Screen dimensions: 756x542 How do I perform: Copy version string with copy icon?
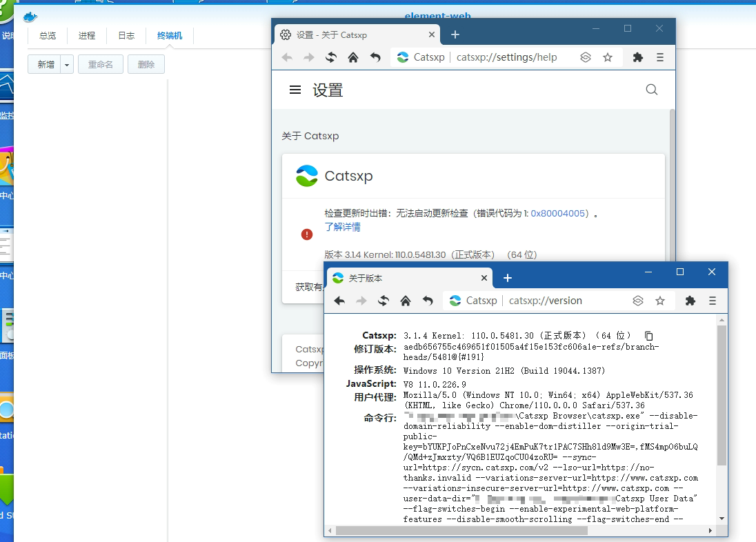click(649, 336)
